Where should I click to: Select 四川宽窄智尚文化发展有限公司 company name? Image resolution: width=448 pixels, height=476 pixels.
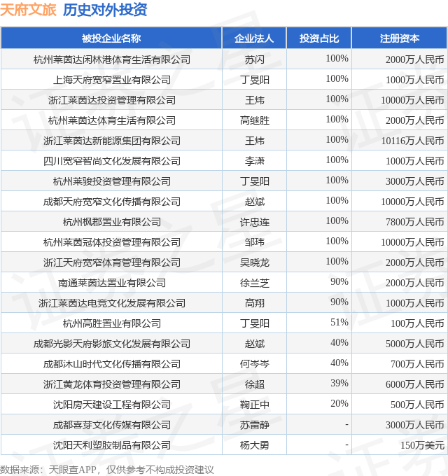point(112,161)
